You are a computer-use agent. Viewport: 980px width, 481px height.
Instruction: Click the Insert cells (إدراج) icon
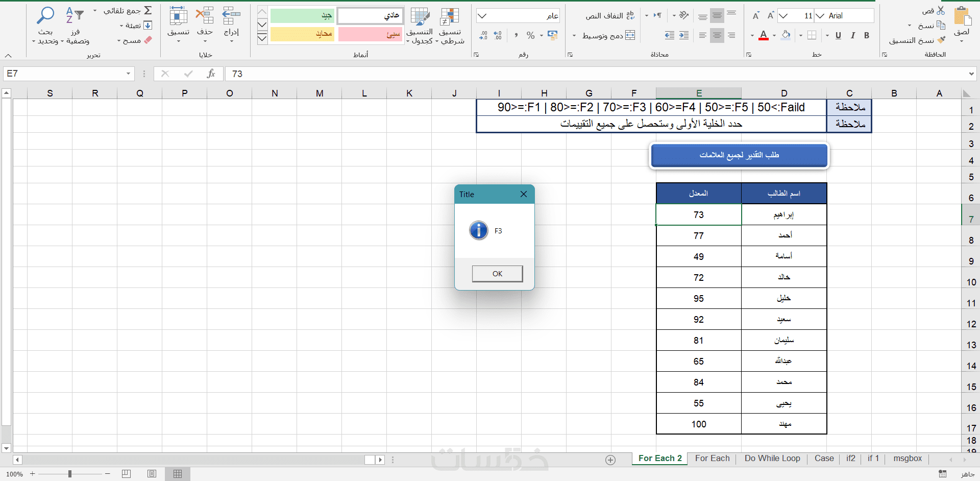click(231, 15)
